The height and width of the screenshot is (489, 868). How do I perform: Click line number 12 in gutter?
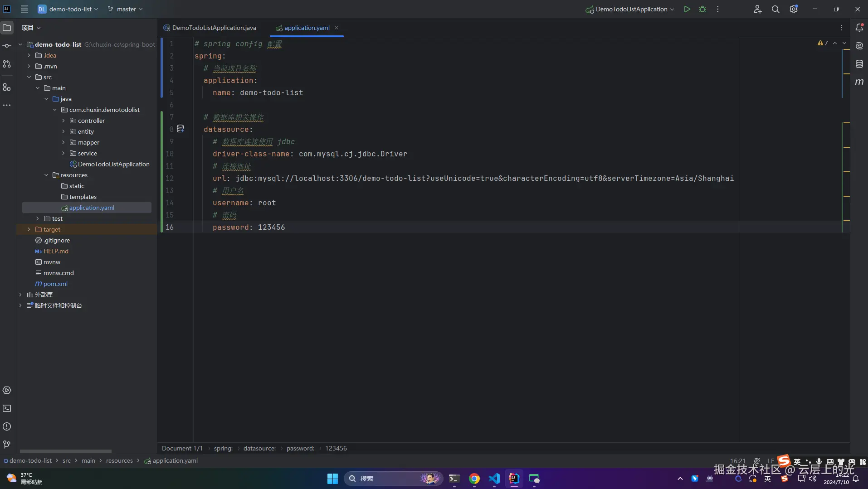(x=170, y=178)
